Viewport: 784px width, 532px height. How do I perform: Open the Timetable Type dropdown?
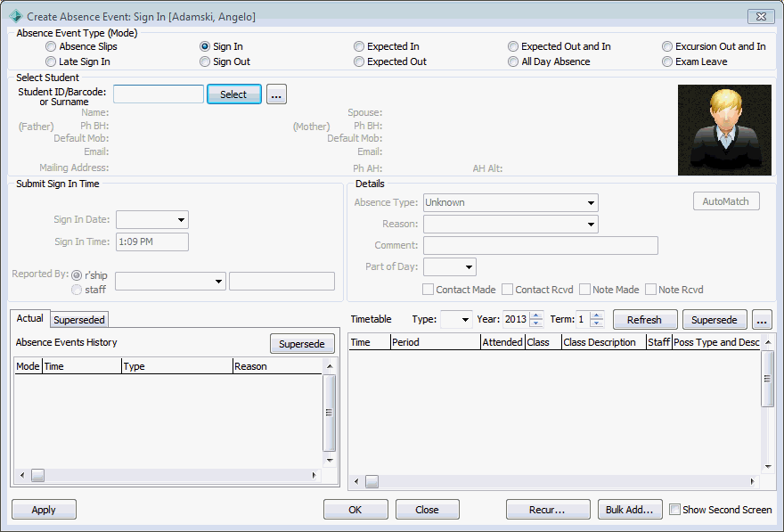click(x=464, y=320)
